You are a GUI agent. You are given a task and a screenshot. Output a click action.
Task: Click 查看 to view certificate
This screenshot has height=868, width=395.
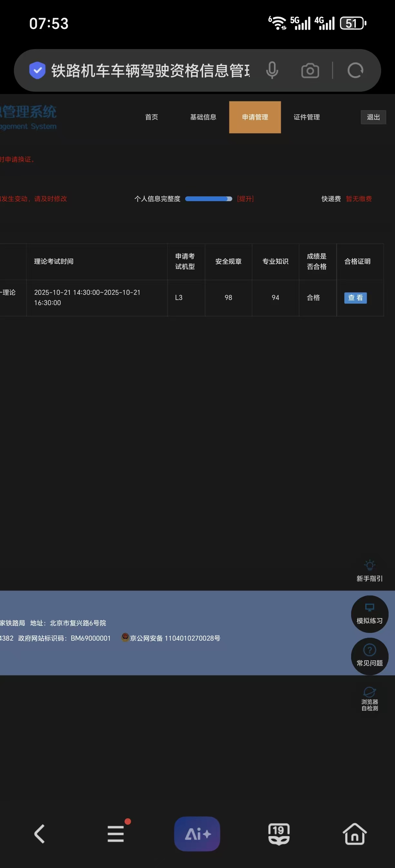click(355, 297)
